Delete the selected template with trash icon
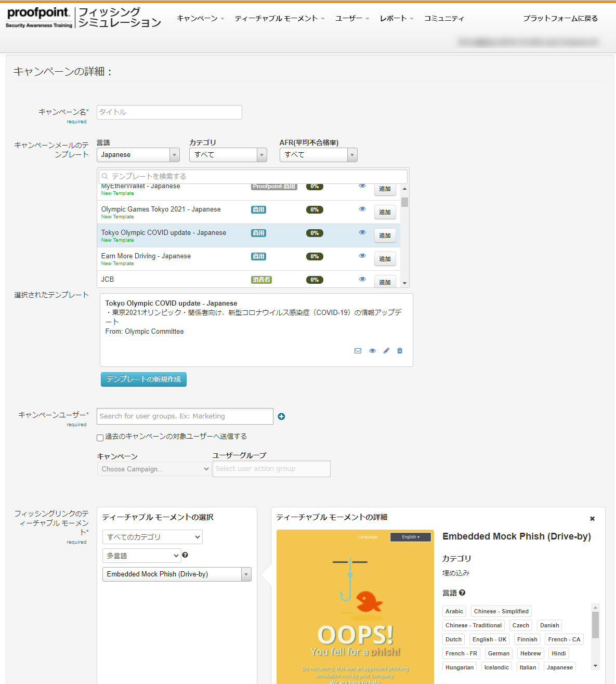 pyautogui.click(x=400, y=351)
